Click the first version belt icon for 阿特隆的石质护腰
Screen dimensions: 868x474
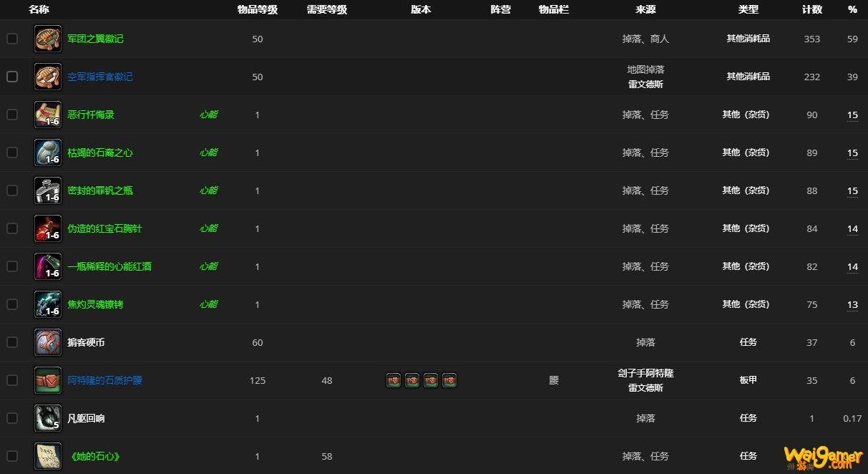pyautogui.click(x=394, y=380)
